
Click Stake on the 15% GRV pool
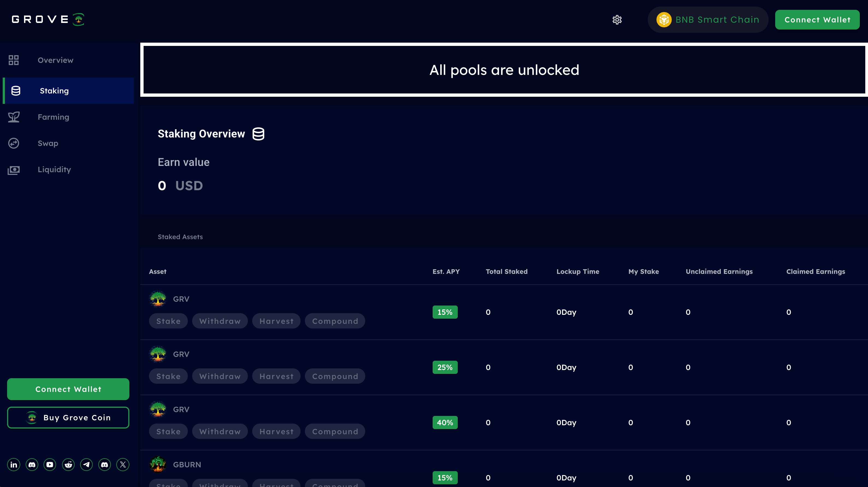(168, 321)
